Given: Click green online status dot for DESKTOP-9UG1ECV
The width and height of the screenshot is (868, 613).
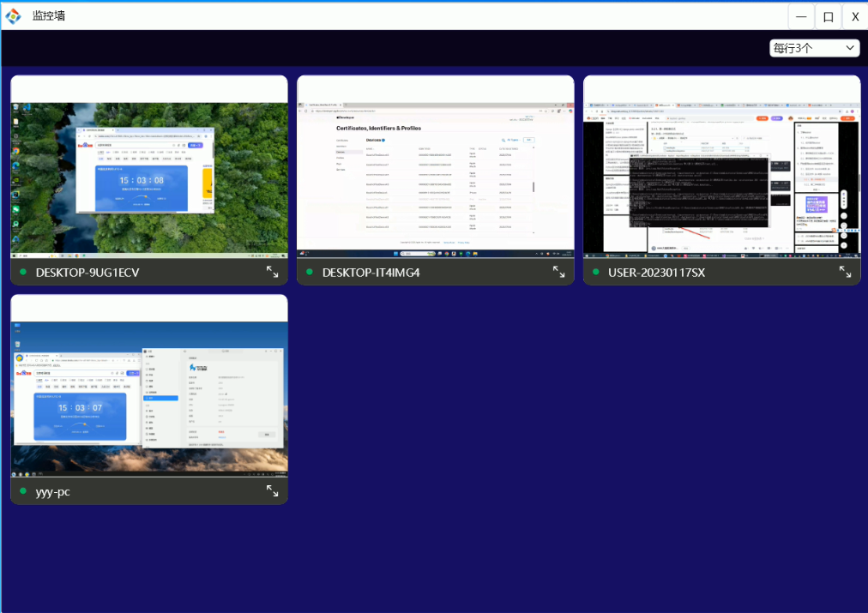Looking at the screenshot, I should coord(23,273).
